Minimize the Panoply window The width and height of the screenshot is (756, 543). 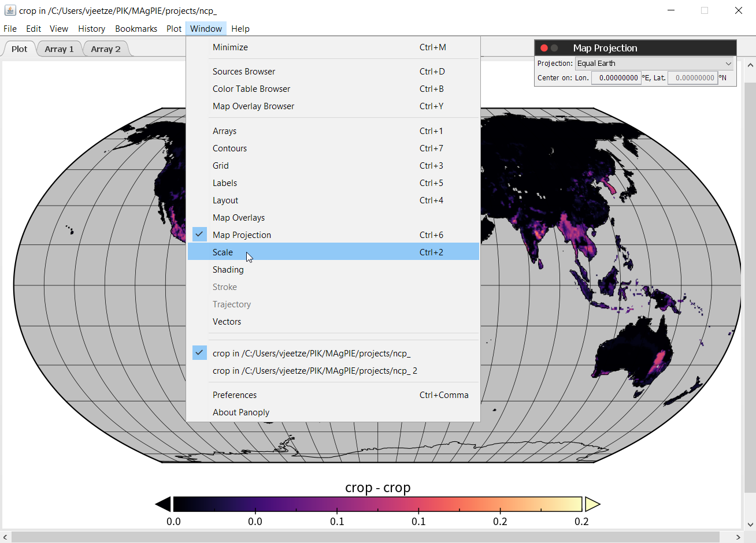pos(671,10)
